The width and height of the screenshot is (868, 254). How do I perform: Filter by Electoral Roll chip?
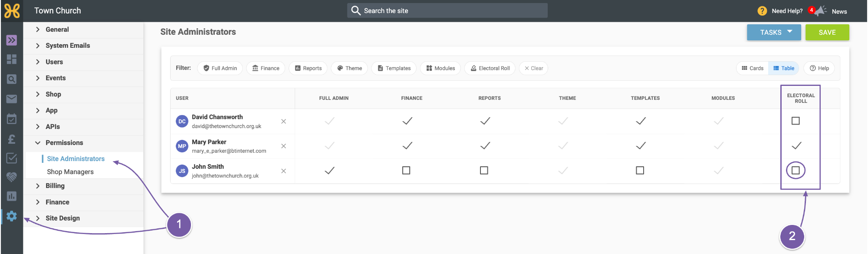[490, 68]
